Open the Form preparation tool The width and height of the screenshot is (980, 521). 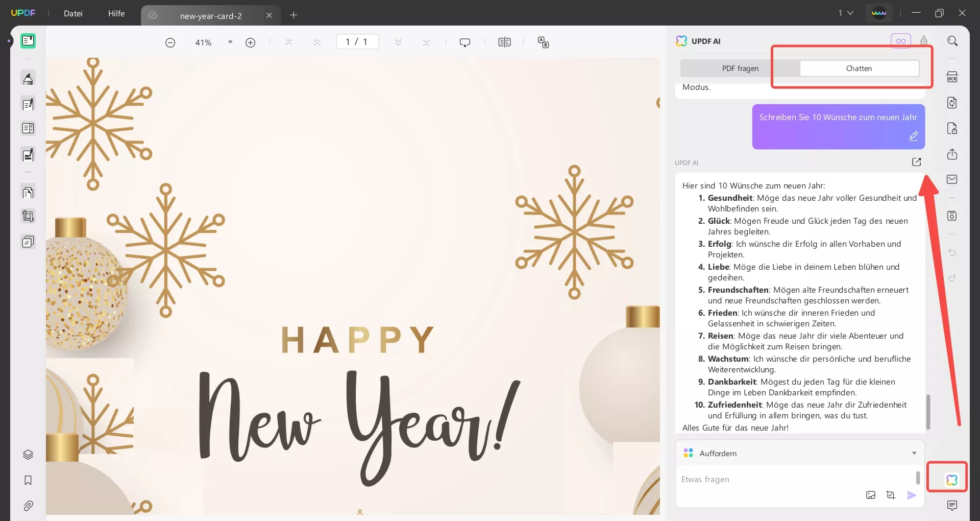pos(28,128)
